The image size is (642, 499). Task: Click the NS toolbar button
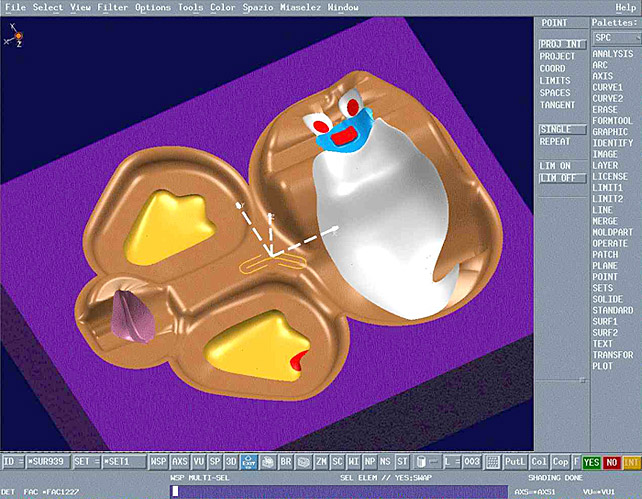[385, 462]
